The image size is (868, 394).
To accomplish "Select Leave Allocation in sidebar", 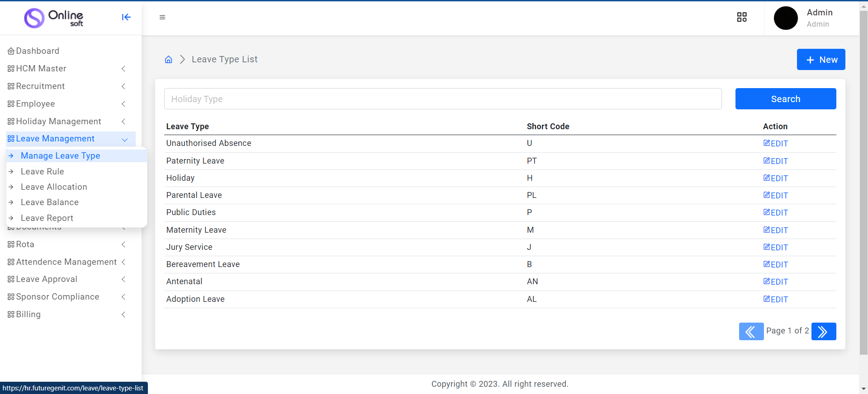I will [54, 187].
